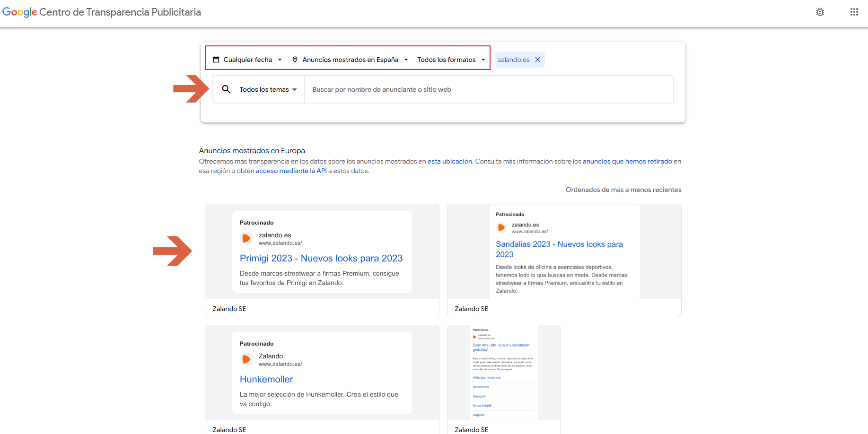This screenshot has height=434, width=868.
Task: Click the Zalando logo in the Hunkemoller ad
Action: pyautogui.click(x=246, y=359)
